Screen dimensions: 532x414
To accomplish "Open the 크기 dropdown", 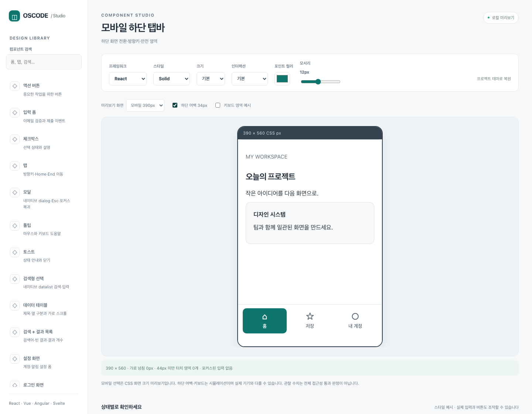I will [211, 79].
